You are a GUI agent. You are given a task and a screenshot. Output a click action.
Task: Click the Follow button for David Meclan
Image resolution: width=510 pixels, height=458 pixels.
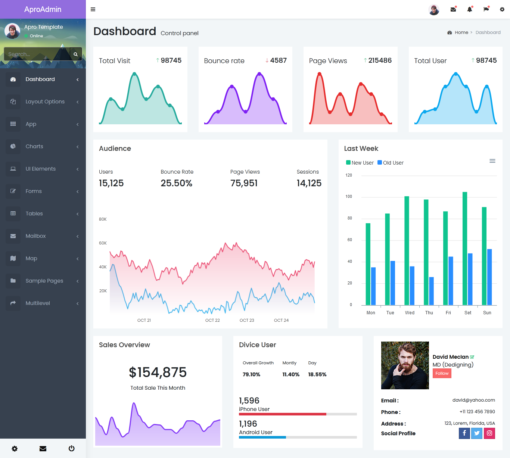coord(442,373)
